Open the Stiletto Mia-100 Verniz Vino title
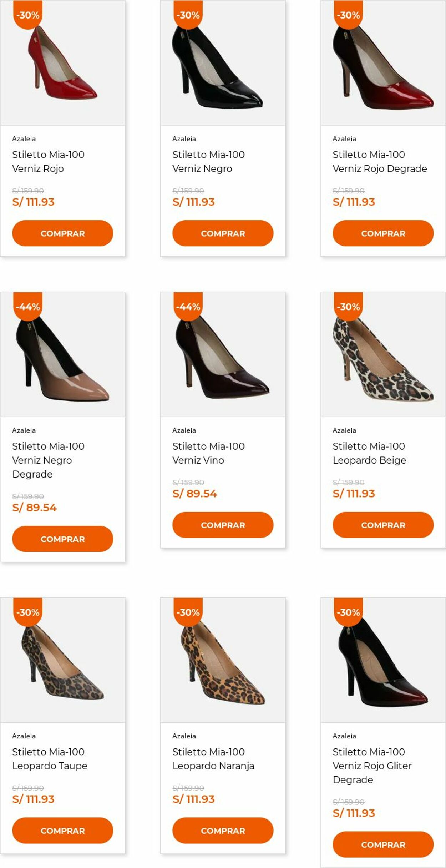The image size is (446, 868). 208,453
